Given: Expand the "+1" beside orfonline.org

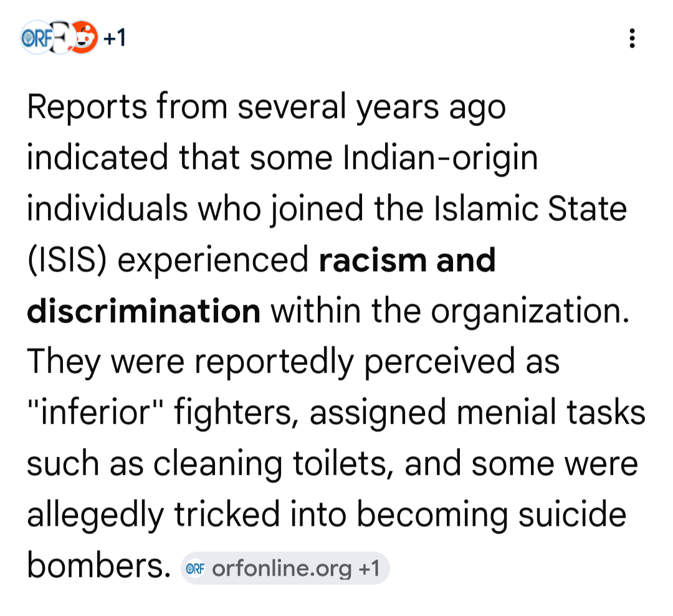Looking at the screenshot, I should (x=369, y=569).
